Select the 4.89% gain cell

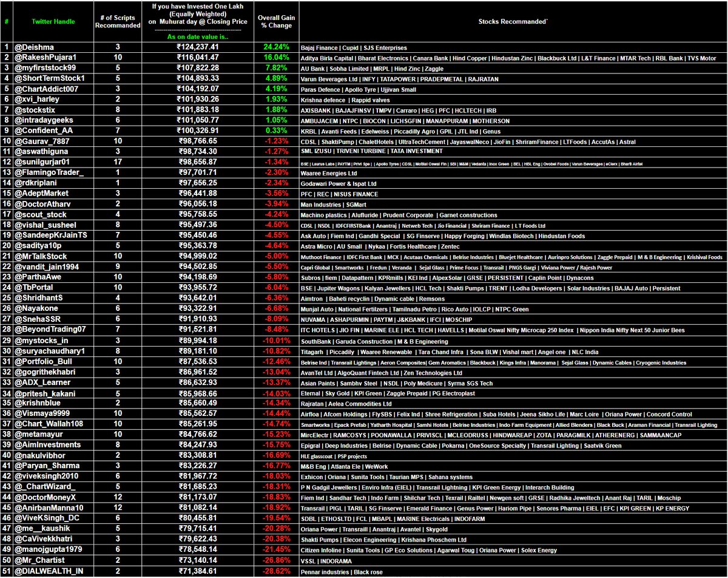[276, 78]
